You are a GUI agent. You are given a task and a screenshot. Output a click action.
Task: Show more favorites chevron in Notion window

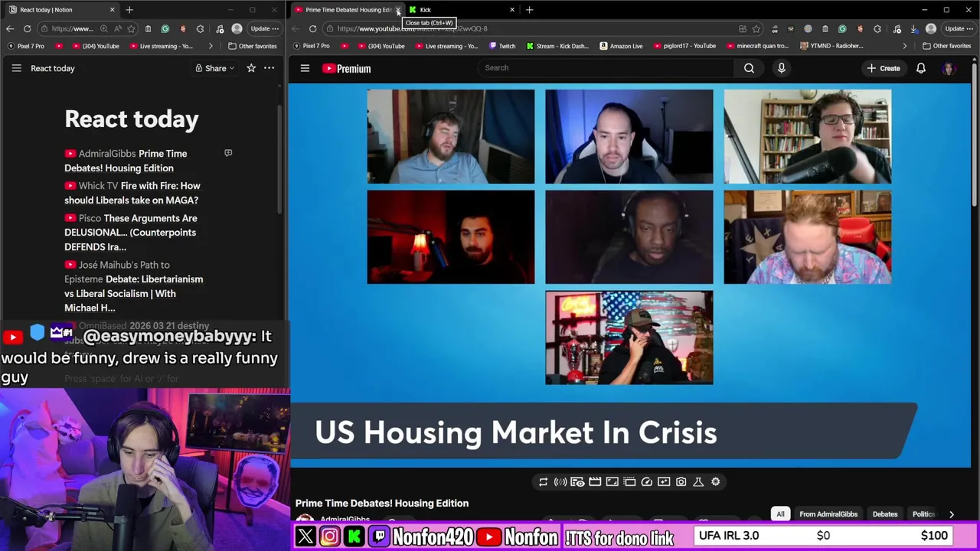click(211, 46)
